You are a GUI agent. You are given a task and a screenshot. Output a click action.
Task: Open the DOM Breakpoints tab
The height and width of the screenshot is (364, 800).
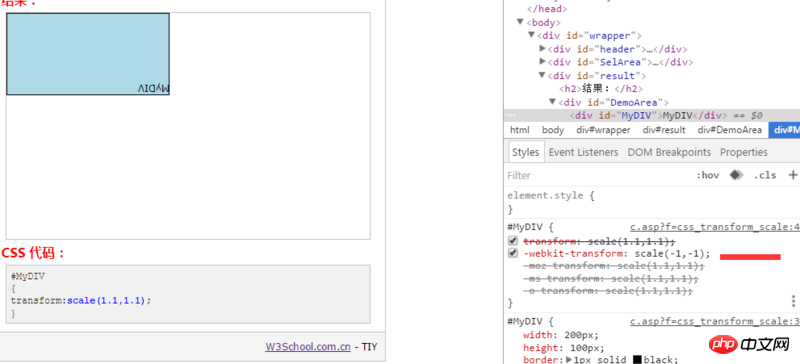pyautogui.click(x=669, y=152)
